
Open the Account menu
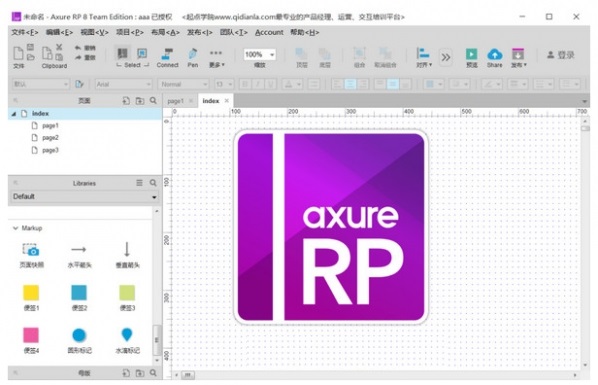[269, 32]
